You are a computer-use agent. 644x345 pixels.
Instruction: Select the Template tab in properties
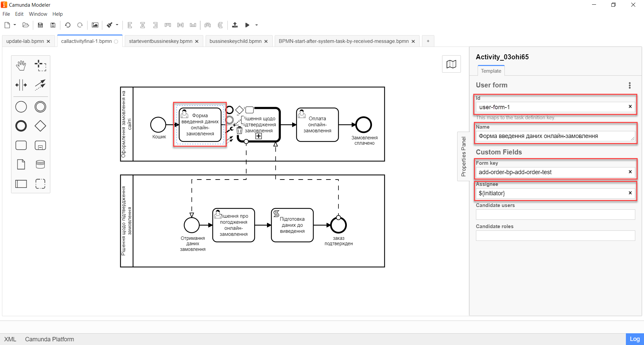point(491,71)
